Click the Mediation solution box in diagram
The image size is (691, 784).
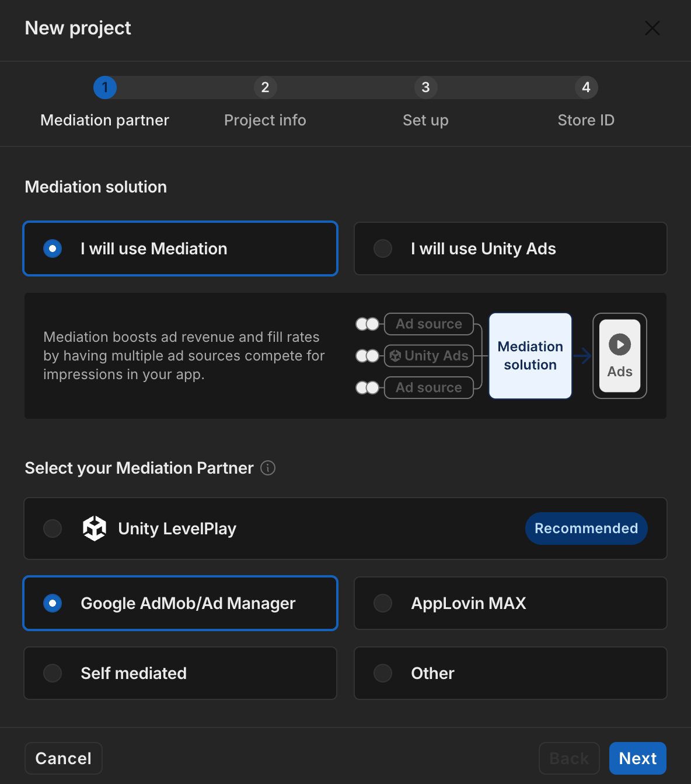(x=530, y=356)
